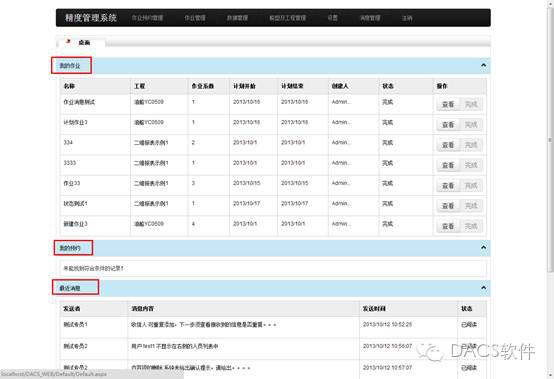Click the message sent at 2013/10/12 10:52:25
The height and width of the screenshot is (379, 554).
(x=204, y=324)
